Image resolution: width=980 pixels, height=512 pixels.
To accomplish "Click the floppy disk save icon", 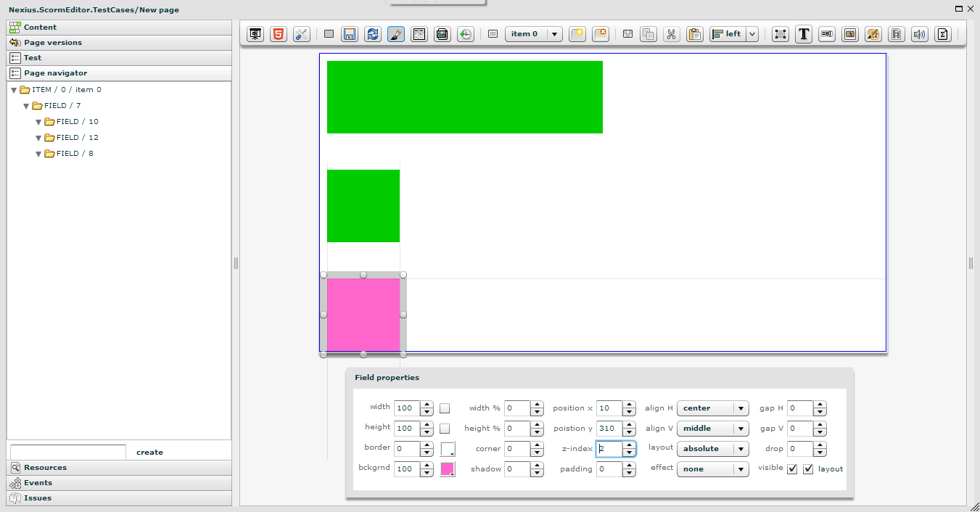I will [x=349, y=34].
